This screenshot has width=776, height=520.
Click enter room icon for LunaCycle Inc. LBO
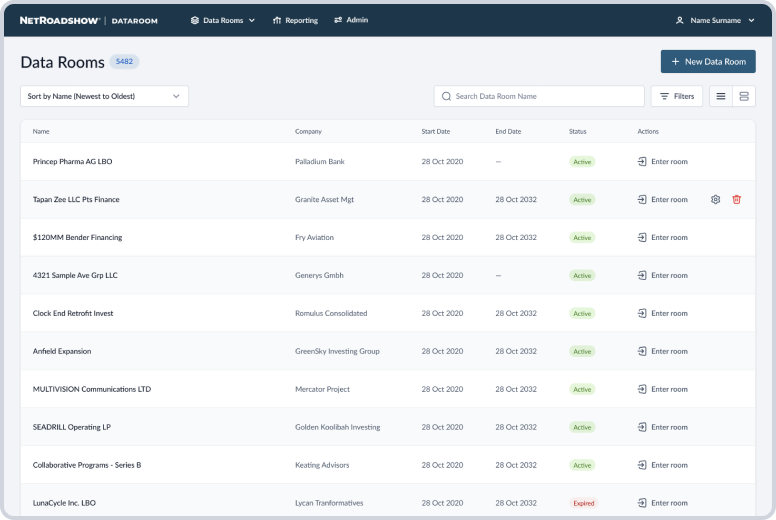[642, 503]
